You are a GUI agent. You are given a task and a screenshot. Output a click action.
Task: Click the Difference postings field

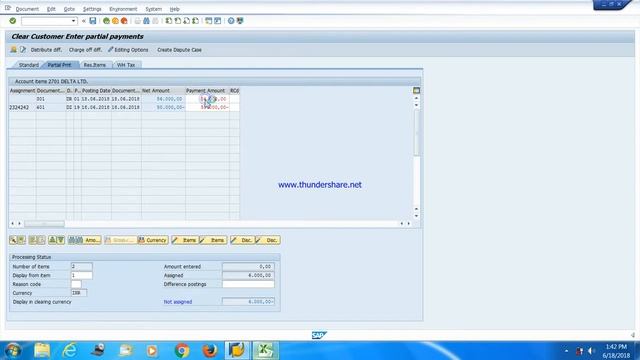pyautogui.click(x=248, y=284)
